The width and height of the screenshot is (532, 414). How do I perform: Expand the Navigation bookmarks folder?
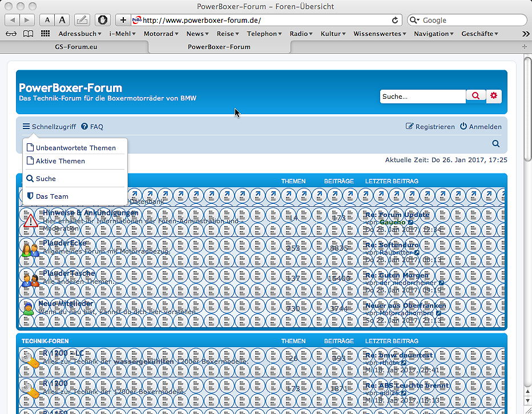[x=434, y=34]
